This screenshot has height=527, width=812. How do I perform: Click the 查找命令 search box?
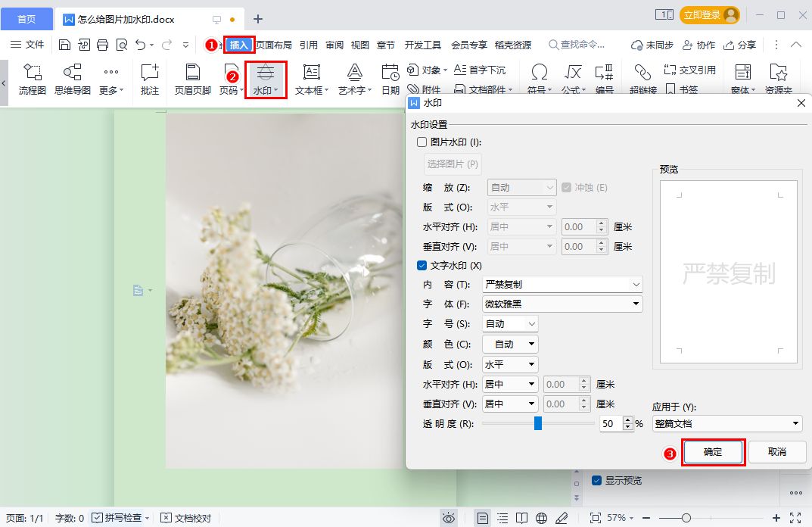(577, 45)
